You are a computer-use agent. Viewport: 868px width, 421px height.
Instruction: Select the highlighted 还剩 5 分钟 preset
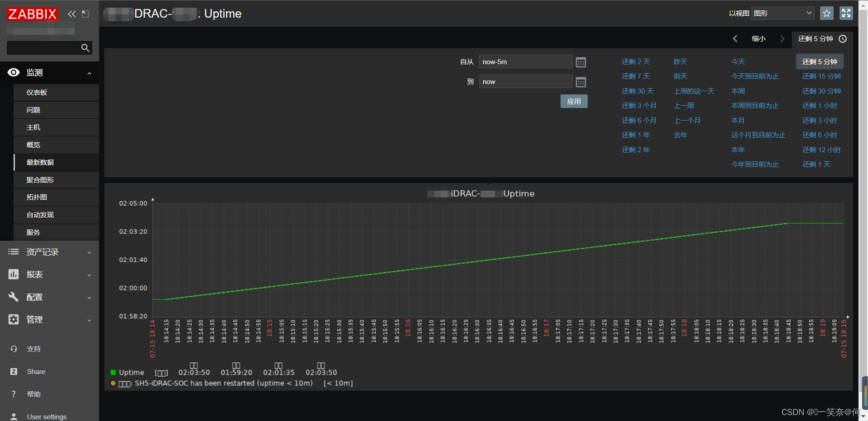(x=820, y=62)
